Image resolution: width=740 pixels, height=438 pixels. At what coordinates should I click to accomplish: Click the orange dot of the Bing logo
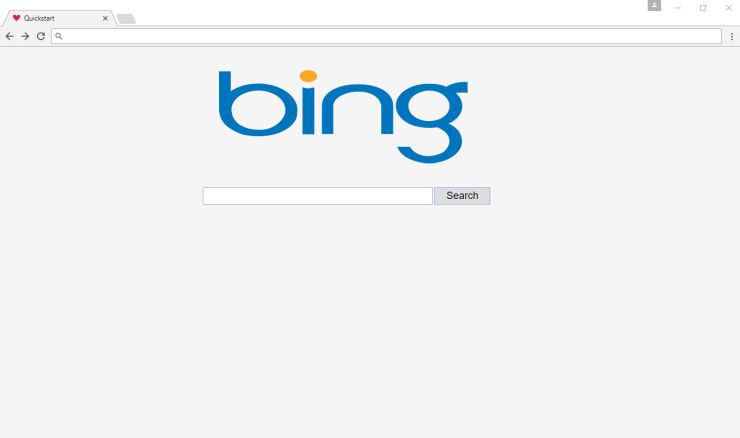click(x=308, y=76)
